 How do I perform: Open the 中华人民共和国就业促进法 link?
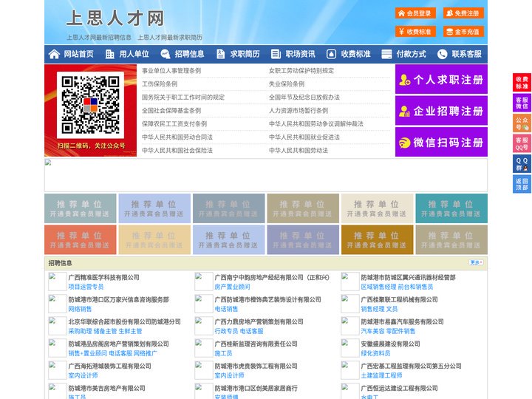pyautogui.click(x=304, y=137)
